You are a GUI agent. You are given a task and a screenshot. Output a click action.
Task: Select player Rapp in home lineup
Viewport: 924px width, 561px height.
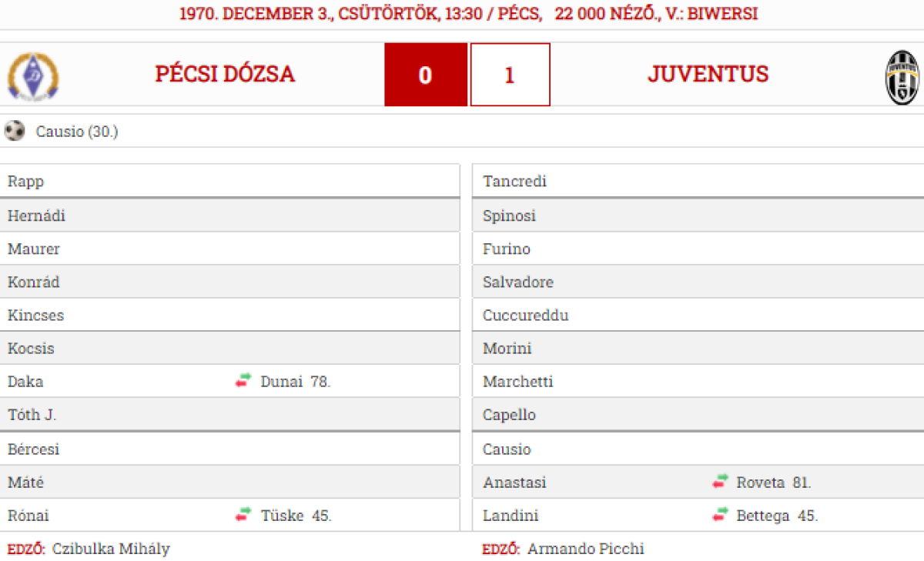[25, 182]
